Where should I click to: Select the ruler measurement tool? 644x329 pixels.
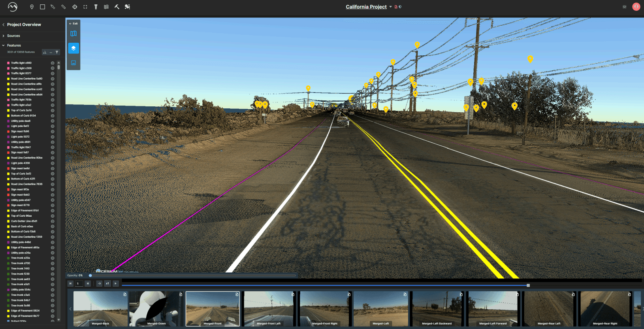pos(64,7)
